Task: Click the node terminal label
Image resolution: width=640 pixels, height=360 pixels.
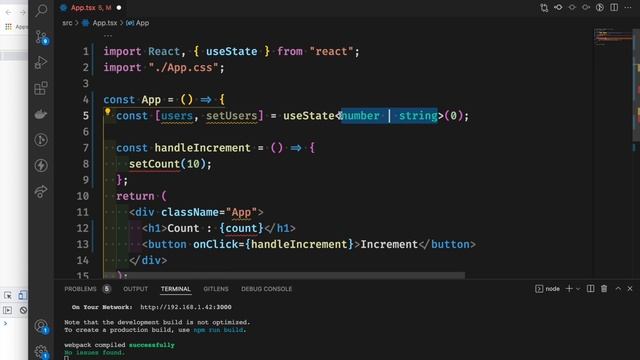Action: pyautogui.click(x=552, y=289)
